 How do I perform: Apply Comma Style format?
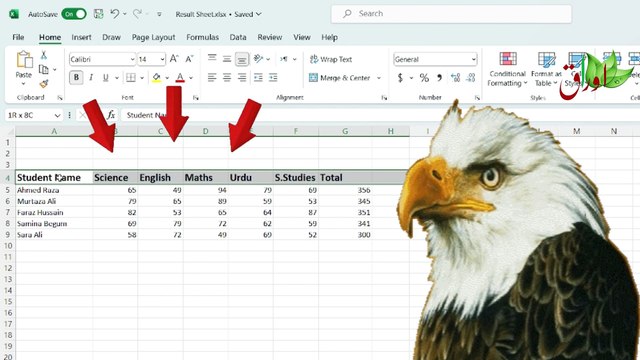click(440, 78)
